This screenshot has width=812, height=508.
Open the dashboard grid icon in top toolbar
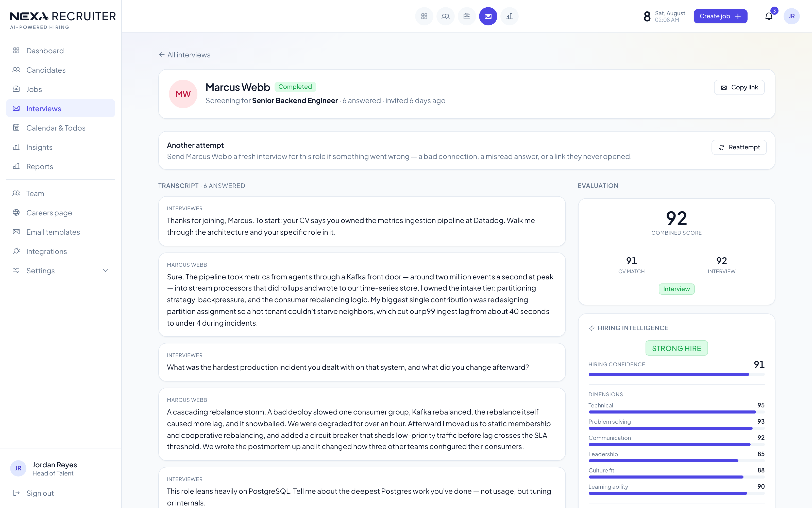coord(424,16)
